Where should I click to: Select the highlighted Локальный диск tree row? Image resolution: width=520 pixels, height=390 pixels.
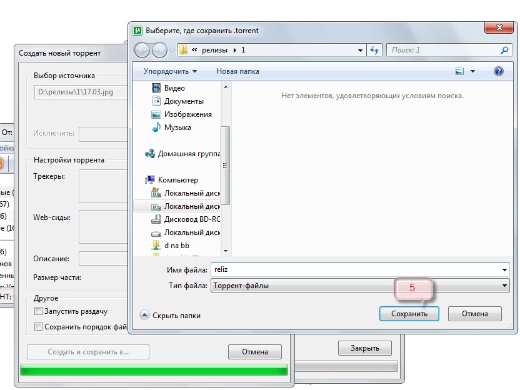click(x=177, y=206)
